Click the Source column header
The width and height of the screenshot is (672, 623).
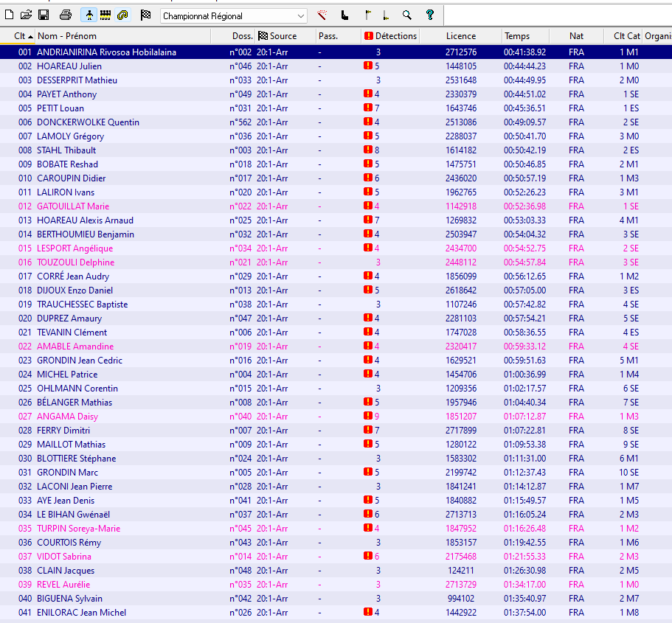[x=286, y=36]
